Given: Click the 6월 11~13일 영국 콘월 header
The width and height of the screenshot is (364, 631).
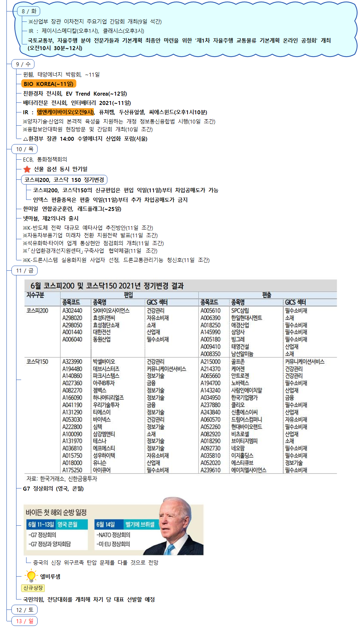Looking at the screenshot, I should click(x=57, y=524).
